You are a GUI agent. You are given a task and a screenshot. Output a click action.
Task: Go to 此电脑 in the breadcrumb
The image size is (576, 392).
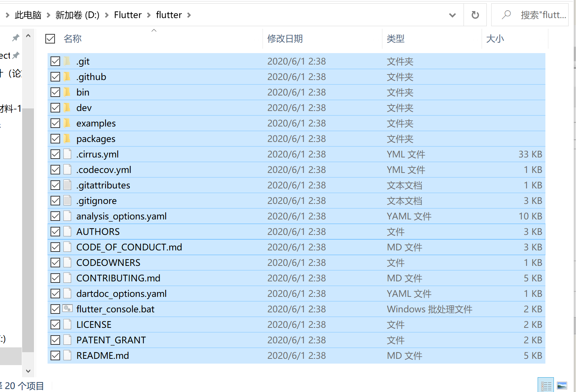click(x=28, y=15)
